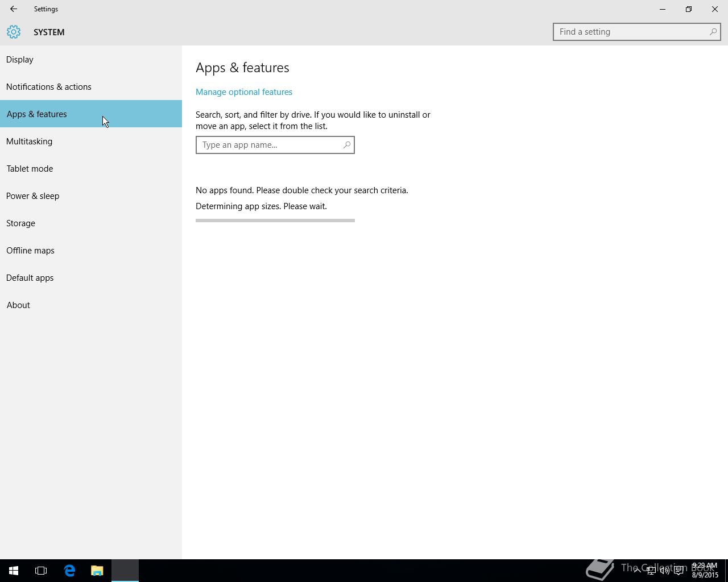Open the Action Center notifications icon
Screen dimensions: 728x582
coord(679,571)
